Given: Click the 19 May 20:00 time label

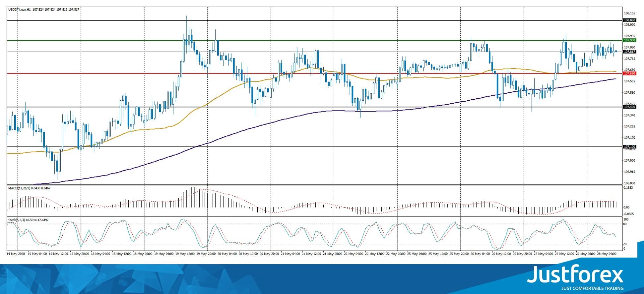Looking at the screenshot, I should tap(206, 254).
